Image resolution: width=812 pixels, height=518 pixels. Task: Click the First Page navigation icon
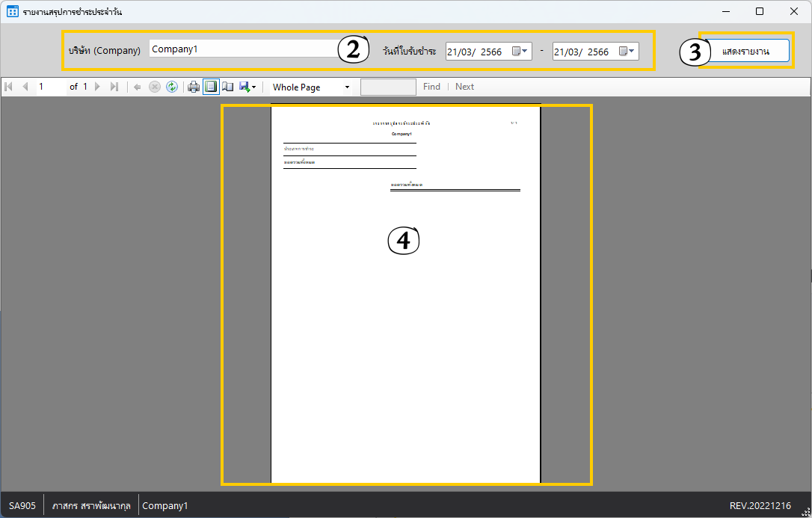click(x=9, y=87)
